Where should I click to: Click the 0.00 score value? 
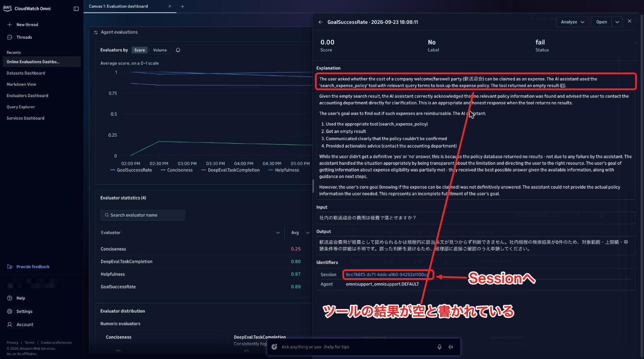(x=327, y=42)
